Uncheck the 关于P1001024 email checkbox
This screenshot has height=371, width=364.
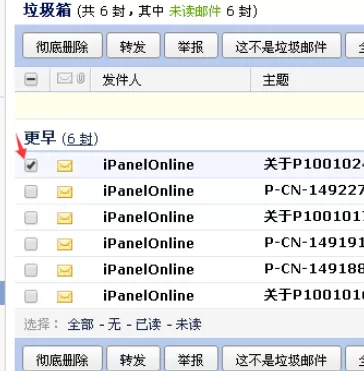point(31,165)
